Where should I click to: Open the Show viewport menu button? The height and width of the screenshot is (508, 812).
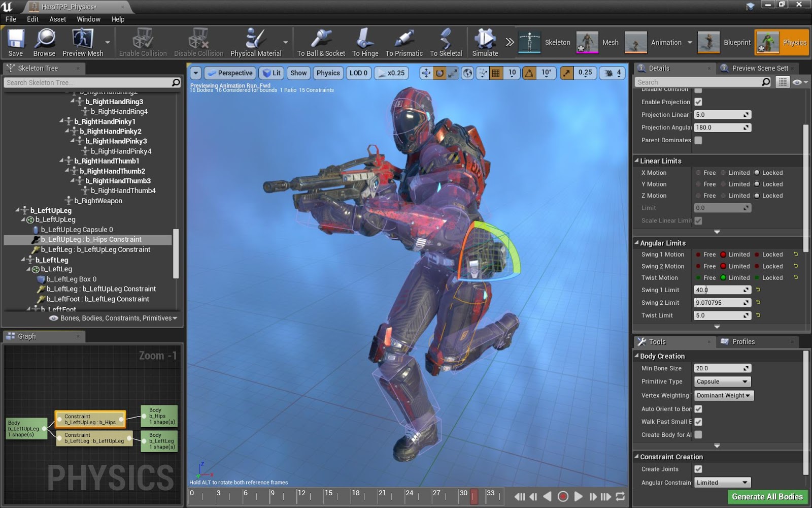coord(298,73)
